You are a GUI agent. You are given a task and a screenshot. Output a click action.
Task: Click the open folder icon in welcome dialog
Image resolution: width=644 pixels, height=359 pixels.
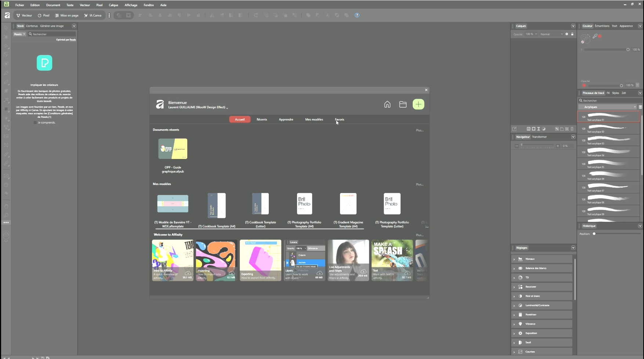coord(403,105)
